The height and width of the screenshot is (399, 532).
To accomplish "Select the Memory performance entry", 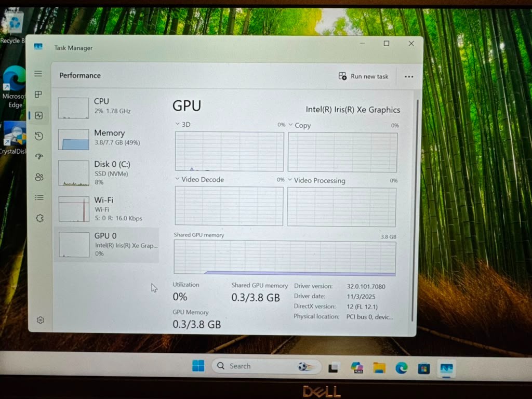I will [107, 139].
